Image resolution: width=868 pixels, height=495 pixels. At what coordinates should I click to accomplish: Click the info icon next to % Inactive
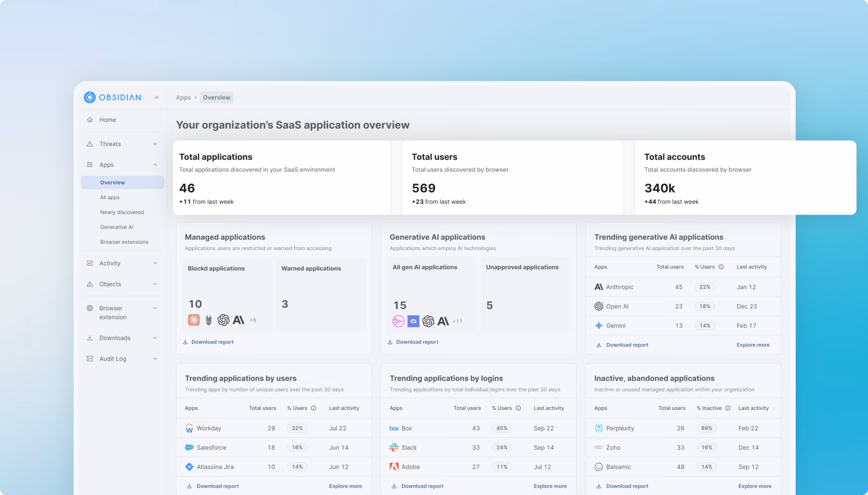(x=728, y=408)
